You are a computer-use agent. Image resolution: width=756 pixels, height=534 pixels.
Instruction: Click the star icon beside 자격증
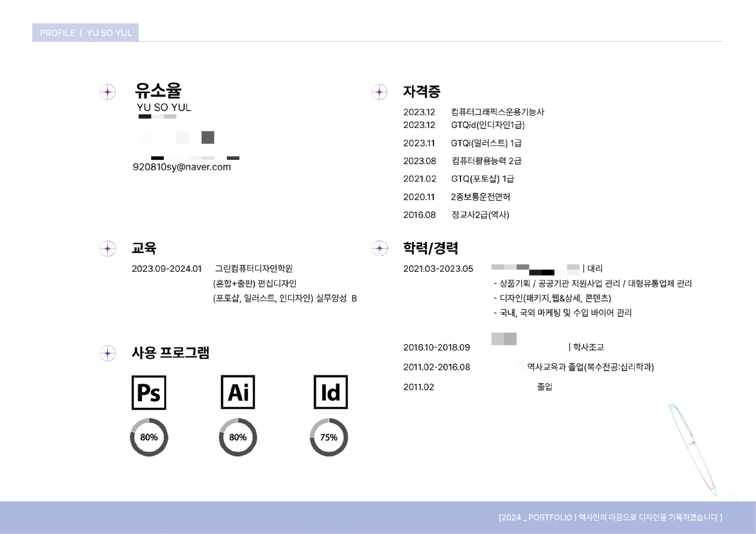coord(379,92)
